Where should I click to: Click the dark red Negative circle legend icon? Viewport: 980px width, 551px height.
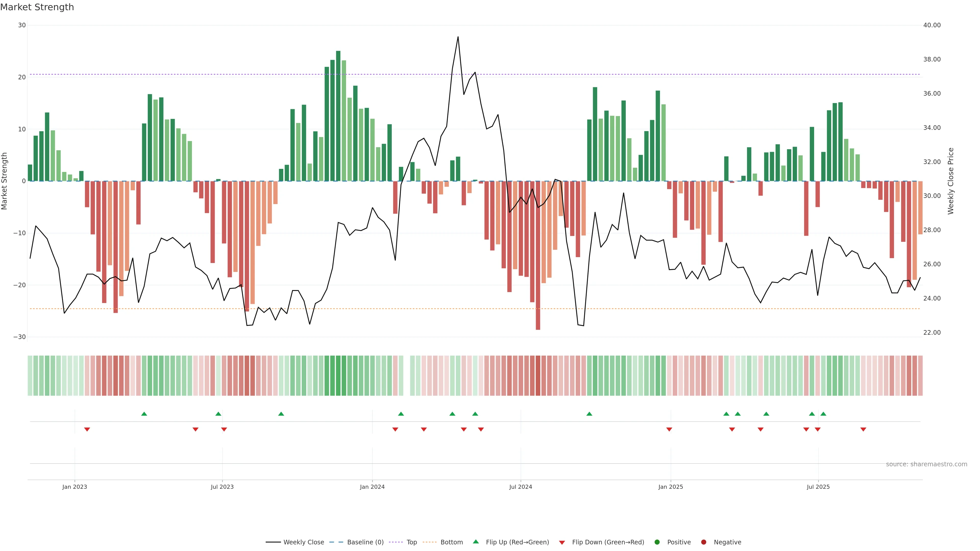coord(703,542)
